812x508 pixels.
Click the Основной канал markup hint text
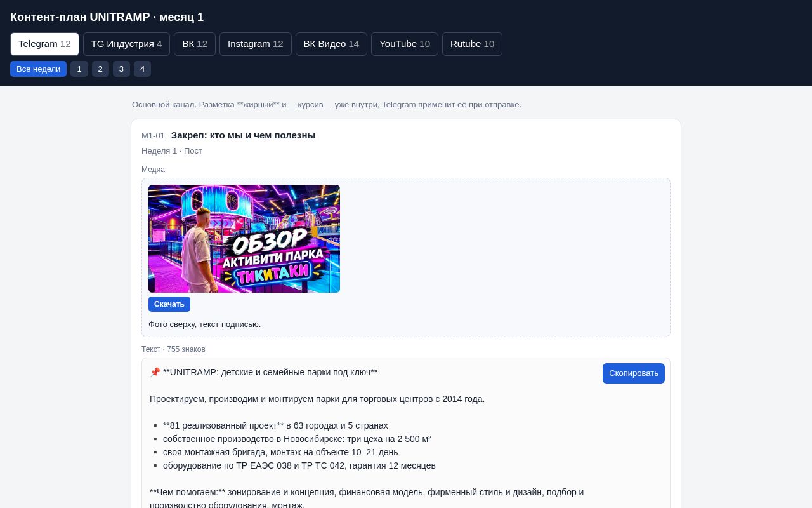[x=327, y=105]
